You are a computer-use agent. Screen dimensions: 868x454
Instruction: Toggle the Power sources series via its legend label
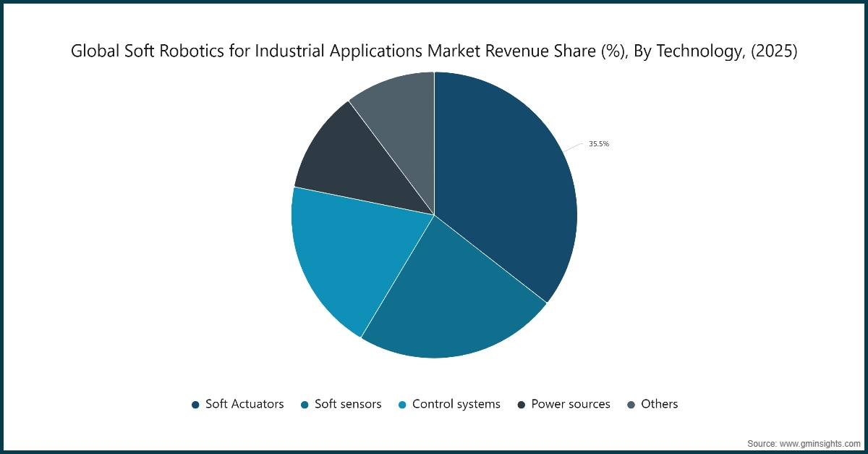pyautogui.click(x=571, y=404)
